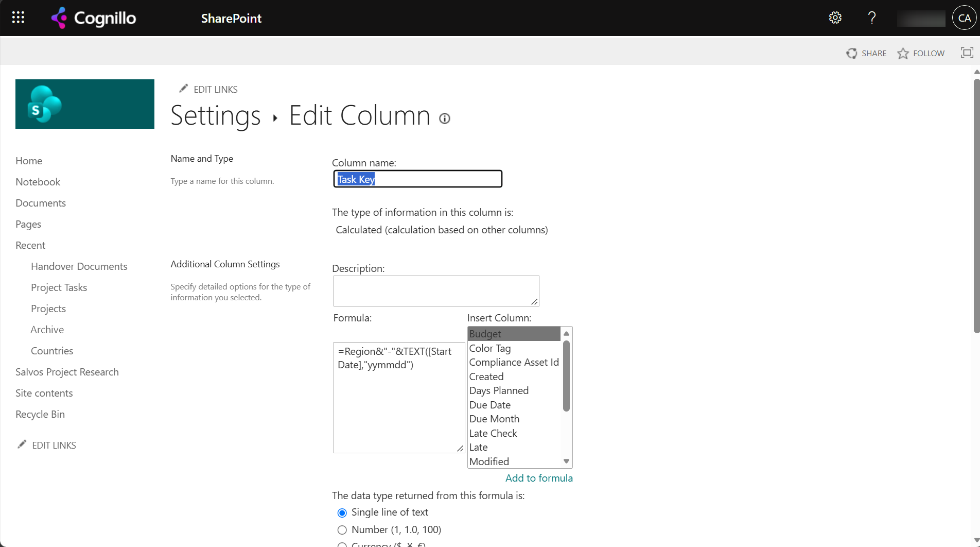Screen dimensions: 980x547
Task: Select Late Check column
Action: point(514,433)
